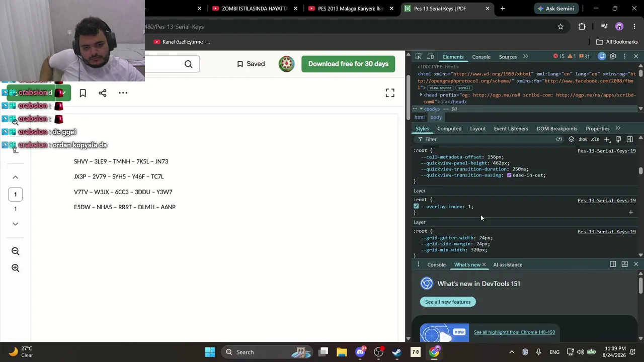Enter fullscreen document view
This screenshot has width=644, height=362.
390,93
